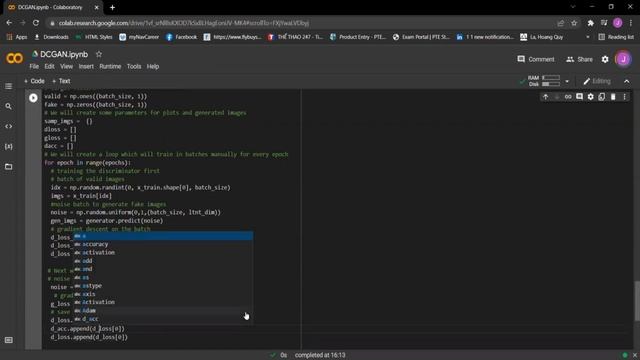Open the Tools menu
Viewport: 640px width, 360px height.
[x=134, y=67]
